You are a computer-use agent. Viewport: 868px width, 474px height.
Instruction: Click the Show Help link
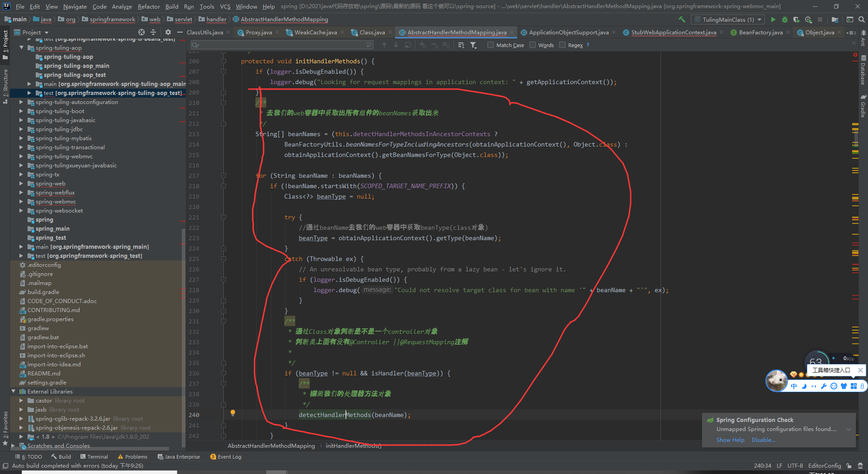pos(730,440)
